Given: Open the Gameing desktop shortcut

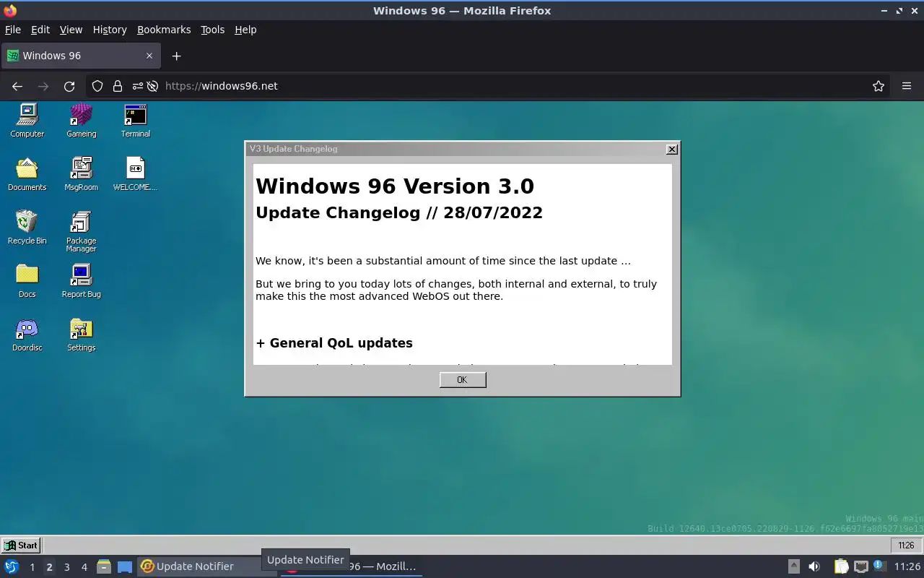Looking at the screenshot, I should (81, 120).
